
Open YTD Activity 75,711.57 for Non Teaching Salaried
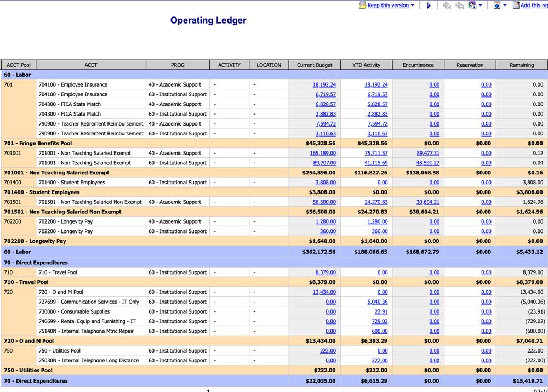[x=377, y=153]
